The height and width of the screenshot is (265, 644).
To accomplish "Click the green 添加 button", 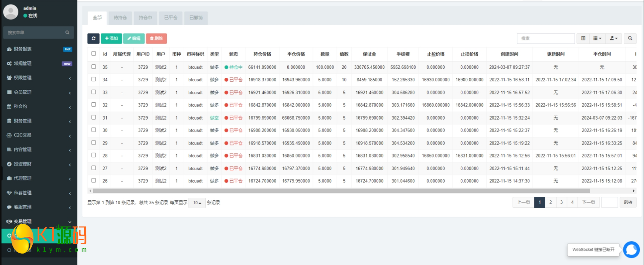I will pyautogui.click(x=111, y=38).
